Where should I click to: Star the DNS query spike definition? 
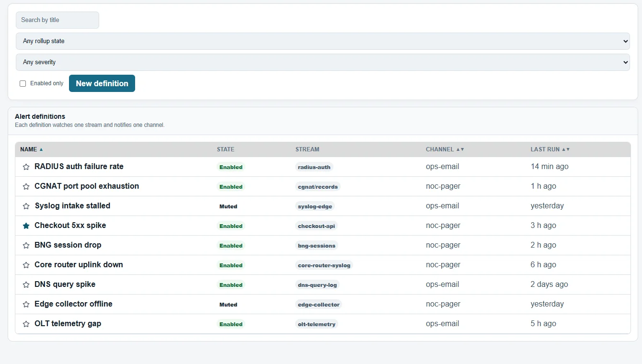[26, 284]
